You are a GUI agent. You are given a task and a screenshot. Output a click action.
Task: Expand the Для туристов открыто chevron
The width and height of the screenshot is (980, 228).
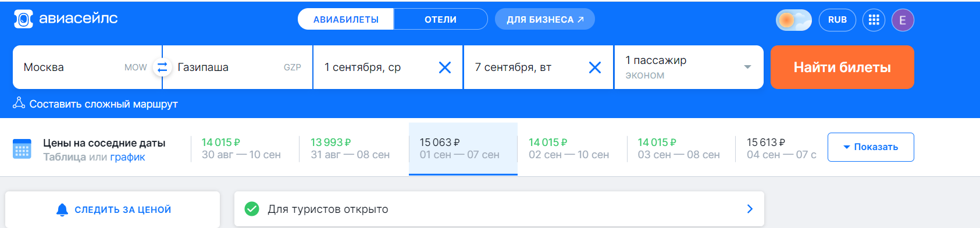750,209
